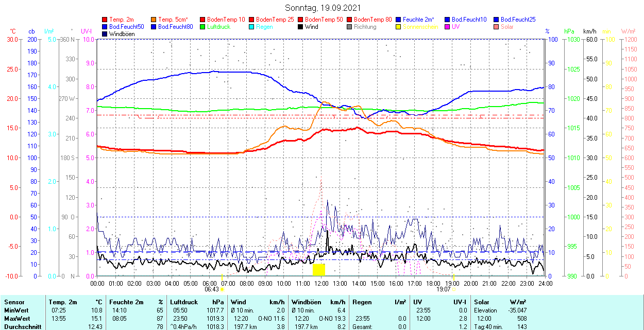Select the MaxWert row label
The image size is (644, 330).
pos(17,319)
